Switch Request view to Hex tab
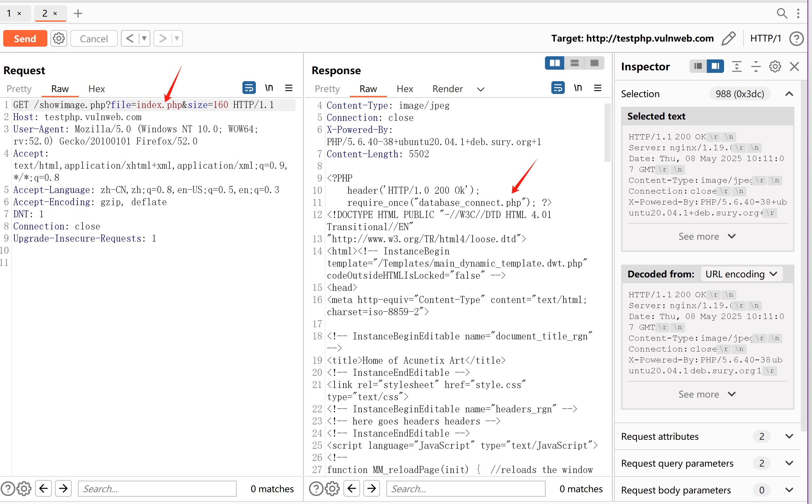Image resolution: width=812 pixels, height=504 pixels. (x=96, y=89)
